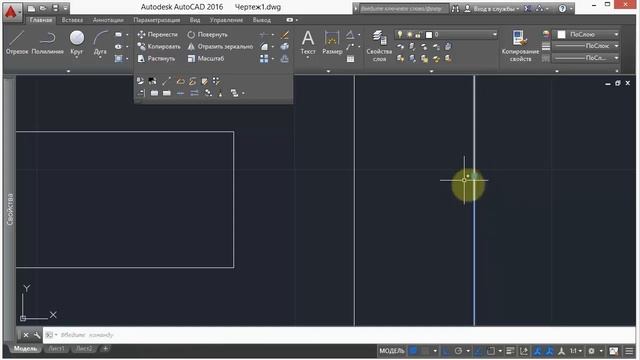Viewport: 640px width, 360px height.
Task: Select the Размер dimension tool
Action: click(x=332, y=43)
